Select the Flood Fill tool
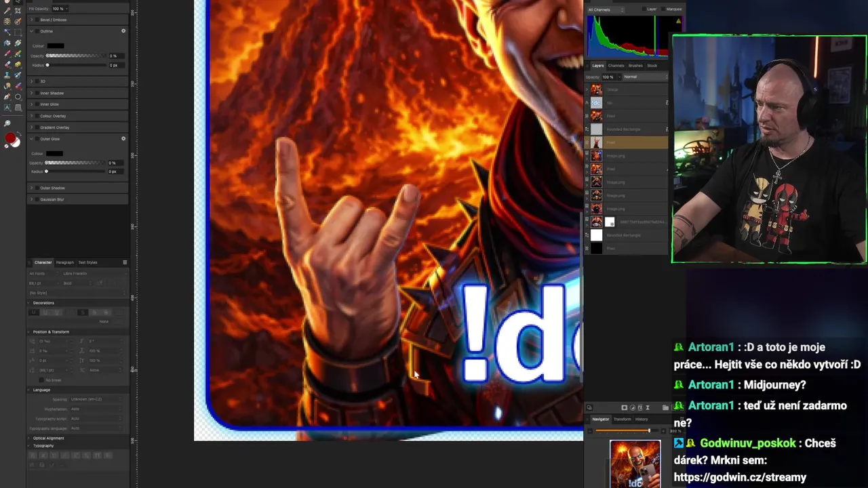 7,43
